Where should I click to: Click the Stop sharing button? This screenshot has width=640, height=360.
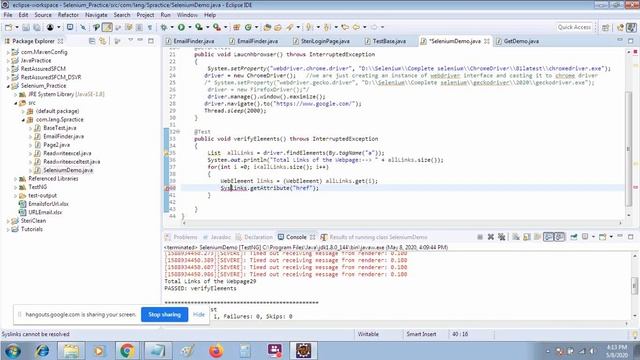point(164,315)
